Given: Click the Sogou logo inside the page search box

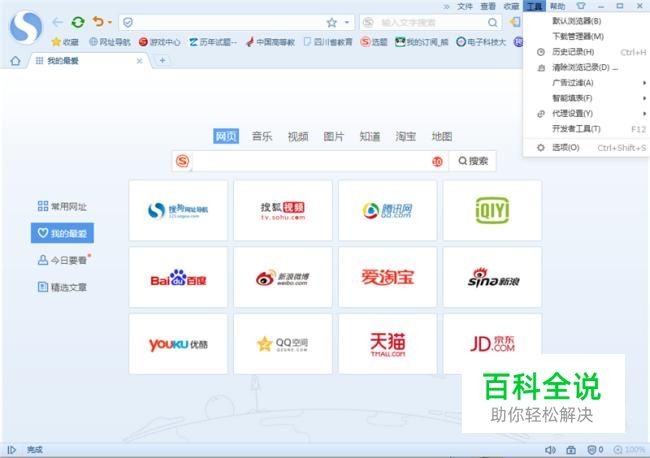Looking at the screenshot, I should click(x=182, y=161).
